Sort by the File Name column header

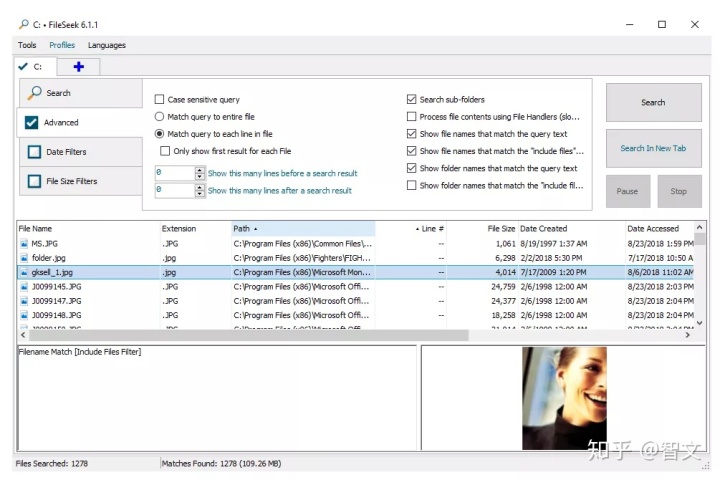point(88,228)
